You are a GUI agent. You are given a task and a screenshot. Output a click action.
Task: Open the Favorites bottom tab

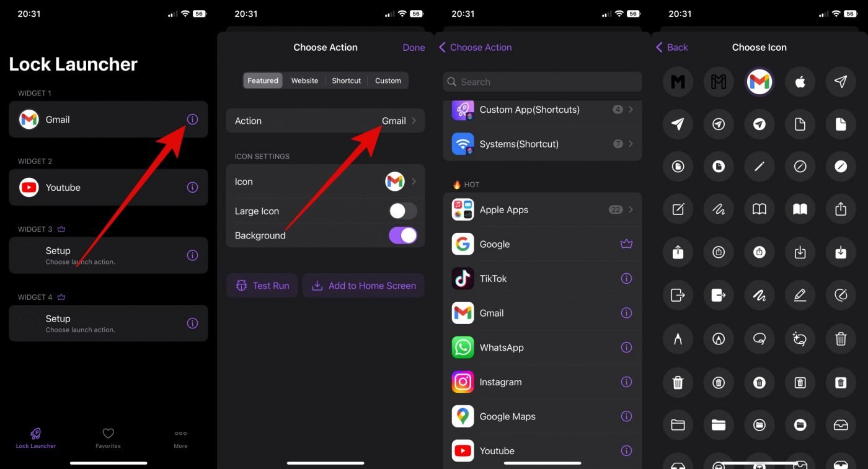click(x=108, y=438)
